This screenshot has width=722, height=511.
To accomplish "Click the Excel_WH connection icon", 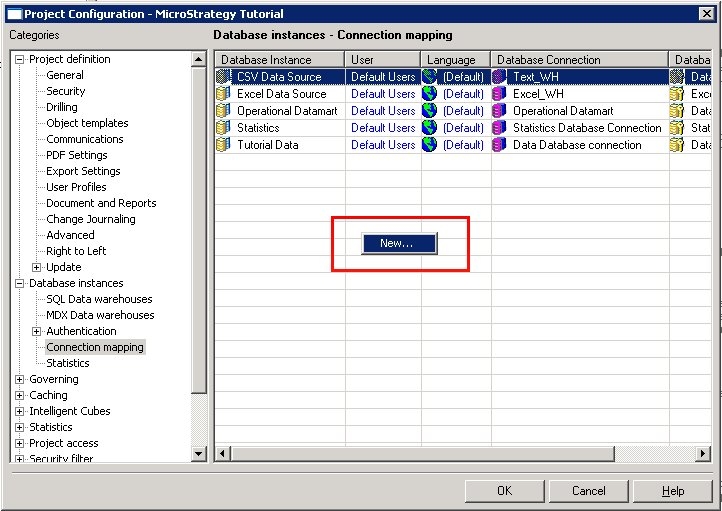I will coord(499,93).
